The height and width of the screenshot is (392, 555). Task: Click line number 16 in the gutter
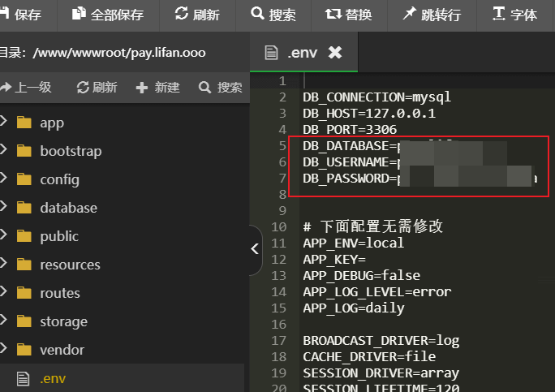tap(279, 325)
